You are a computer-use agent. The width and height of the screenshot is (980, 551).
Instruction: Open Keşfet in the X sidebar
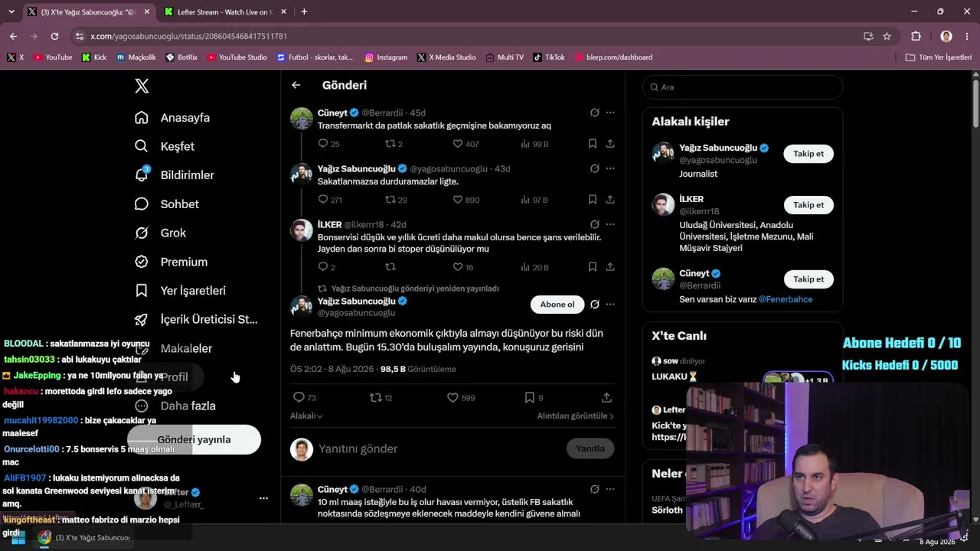(x=164, y=146)
